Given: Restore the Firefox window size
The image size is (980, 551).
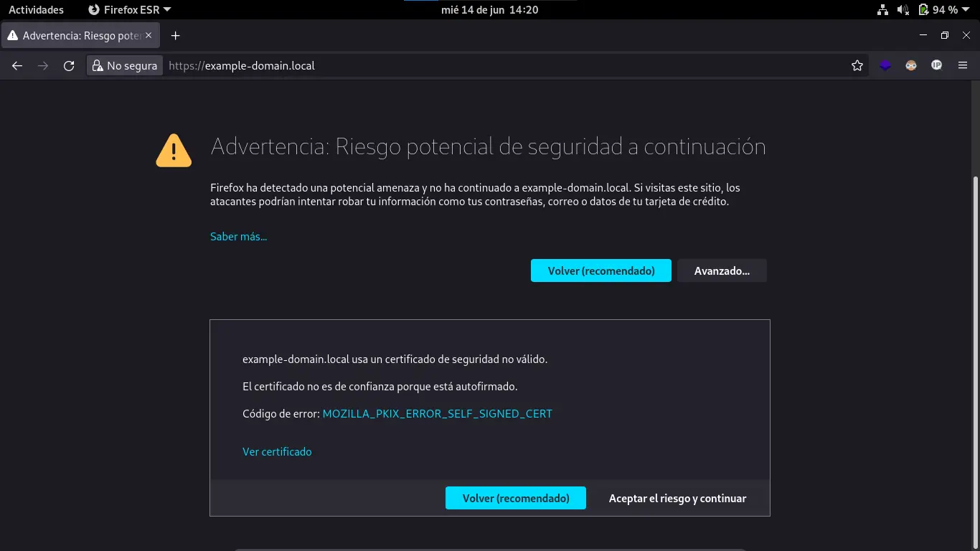Looking at the screenshot, I should [945, 35].
